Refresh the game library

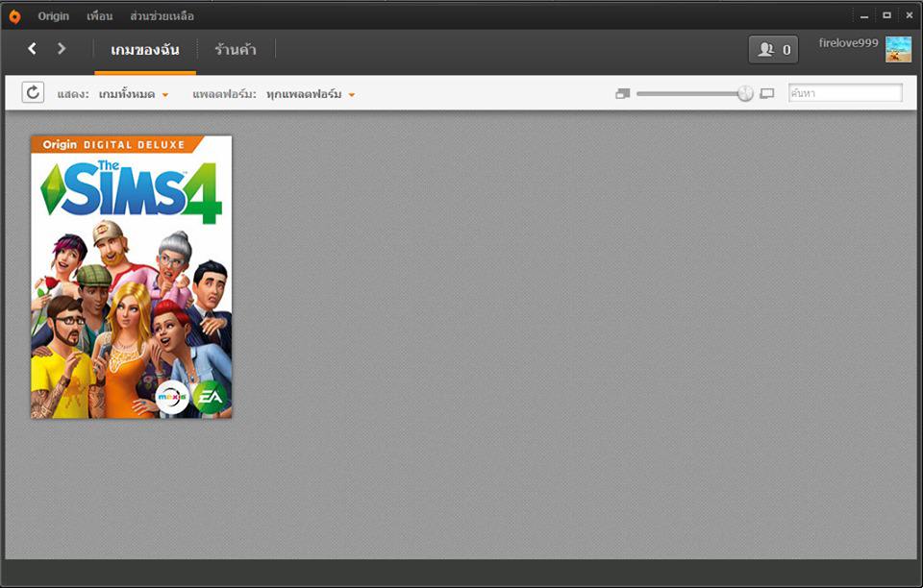tap(33, 93)
